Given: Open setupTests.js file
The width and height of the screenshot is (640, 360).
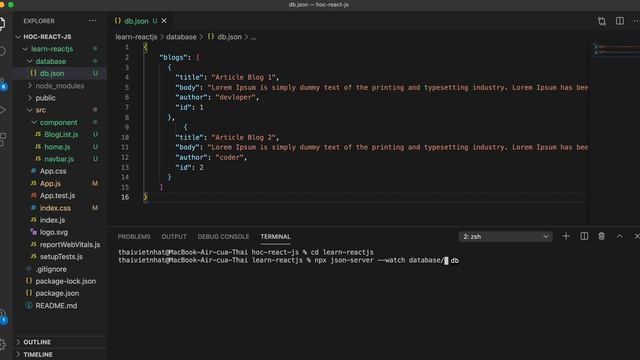Looking at the screenshot, I should 61,257.
